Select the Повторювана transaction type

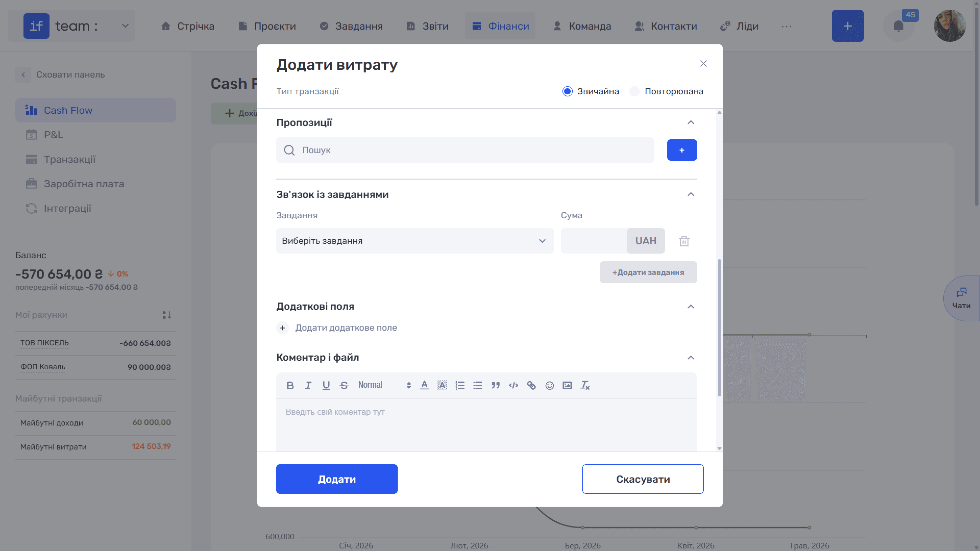click(634, 91)
